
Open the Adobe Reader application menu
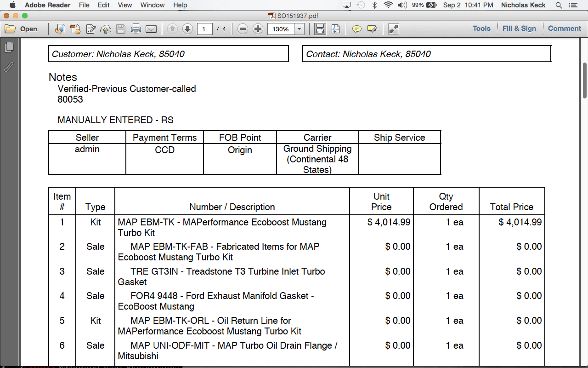(48, 5)
